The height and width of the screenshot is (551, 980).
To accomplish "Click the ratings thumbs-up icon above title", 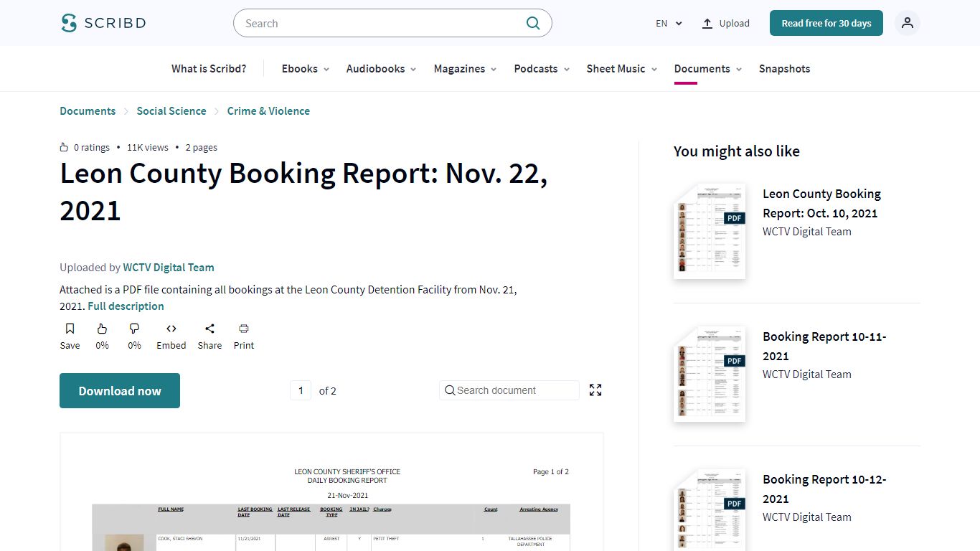I will point(64,147).
